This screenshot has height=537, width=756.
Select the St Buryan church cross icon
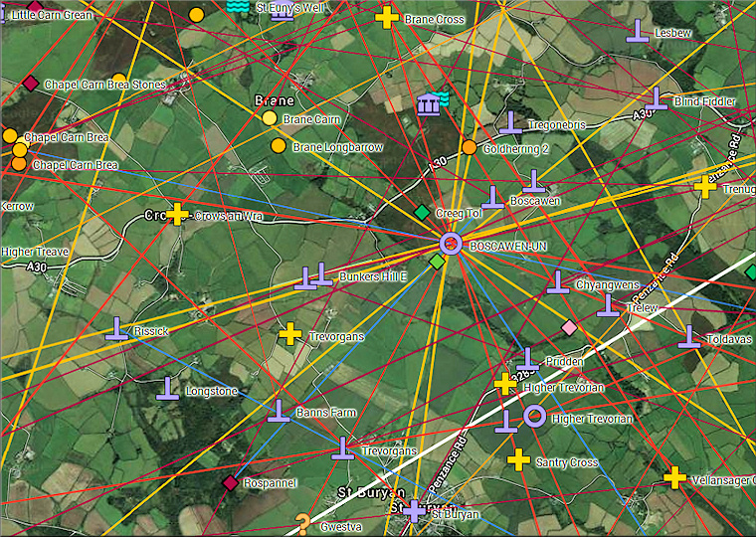414,511
